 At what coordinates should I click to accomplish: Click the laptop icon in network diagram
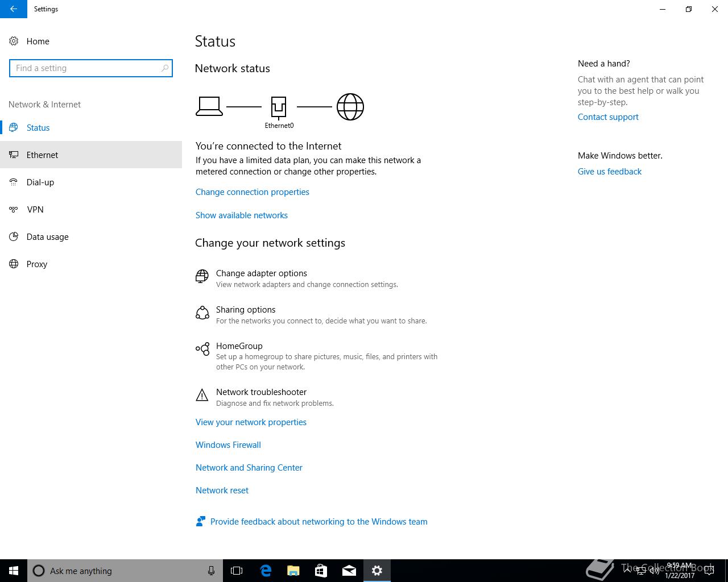209,106
